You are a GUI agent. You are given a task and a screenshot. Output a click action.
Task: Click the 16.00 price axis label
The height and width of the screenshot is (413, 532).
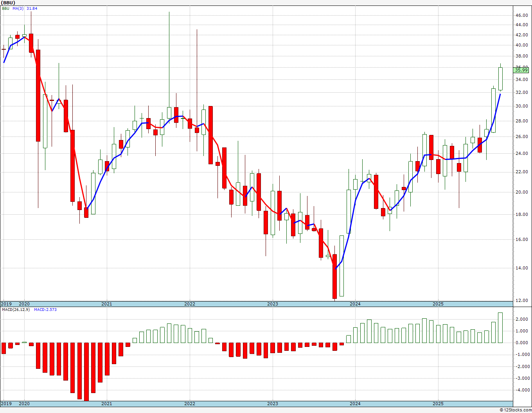coord(521,240)
